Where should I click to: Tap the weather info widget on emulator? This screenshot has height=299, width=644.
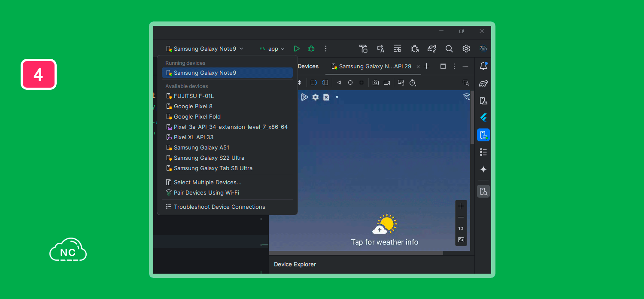[385, 231]
